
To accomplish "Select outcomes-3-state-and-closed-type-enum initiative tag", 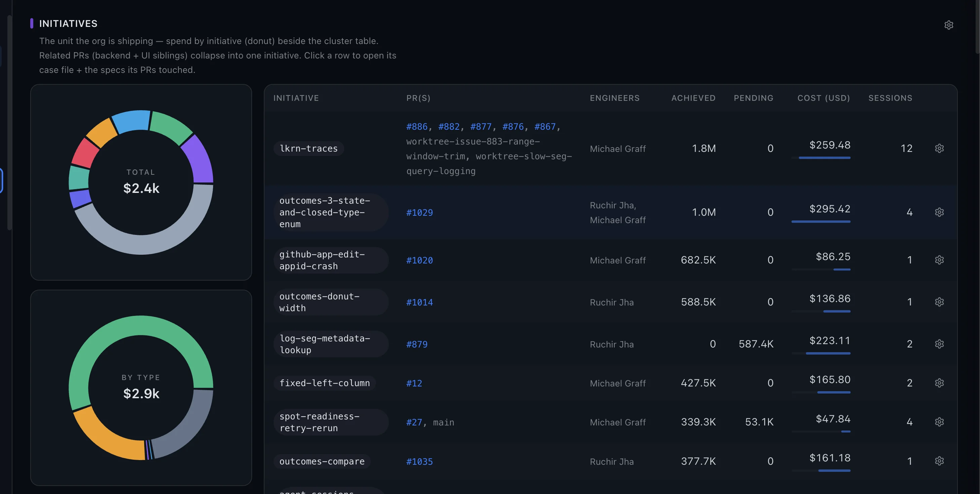I will coord(331,212).
